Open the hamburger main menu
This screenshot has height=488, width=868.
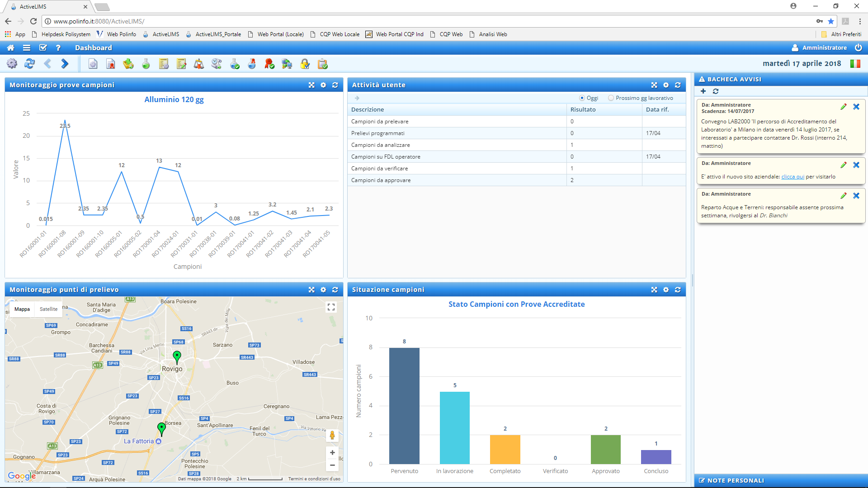[27, 48]
